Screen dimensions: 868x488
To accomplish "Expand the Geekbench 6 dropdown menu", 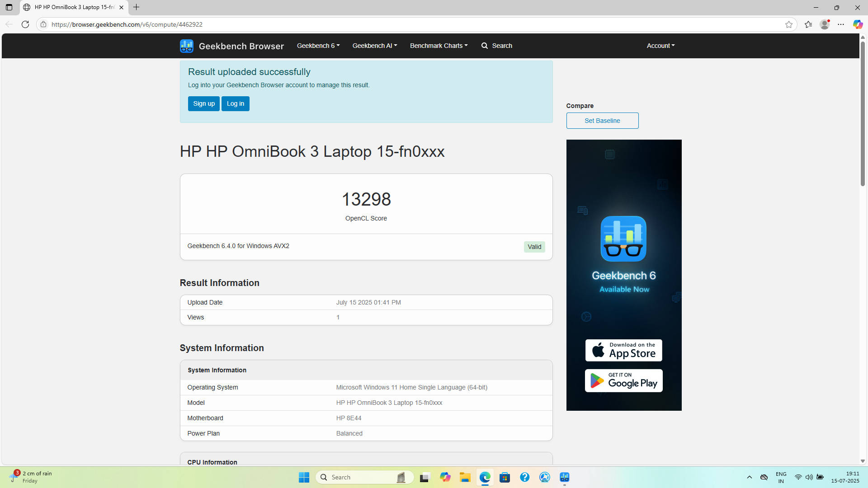I will [318, 46].
